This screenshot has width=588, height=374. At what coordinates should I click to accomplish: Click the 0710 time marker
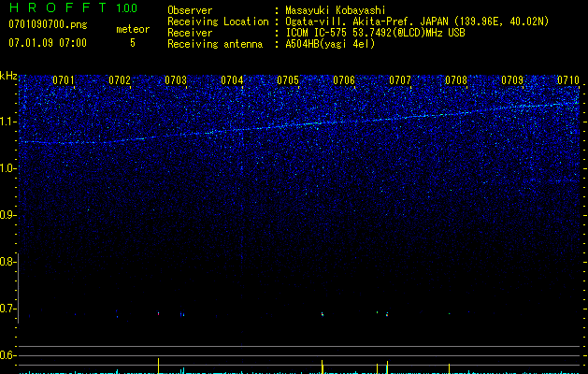coord(567,81)
